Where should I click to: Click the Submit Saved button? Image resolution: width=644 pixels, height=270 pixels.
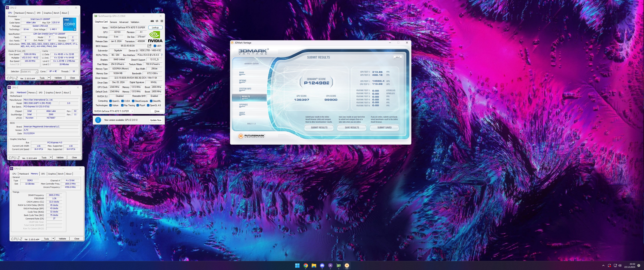click(x=384, y=127)
